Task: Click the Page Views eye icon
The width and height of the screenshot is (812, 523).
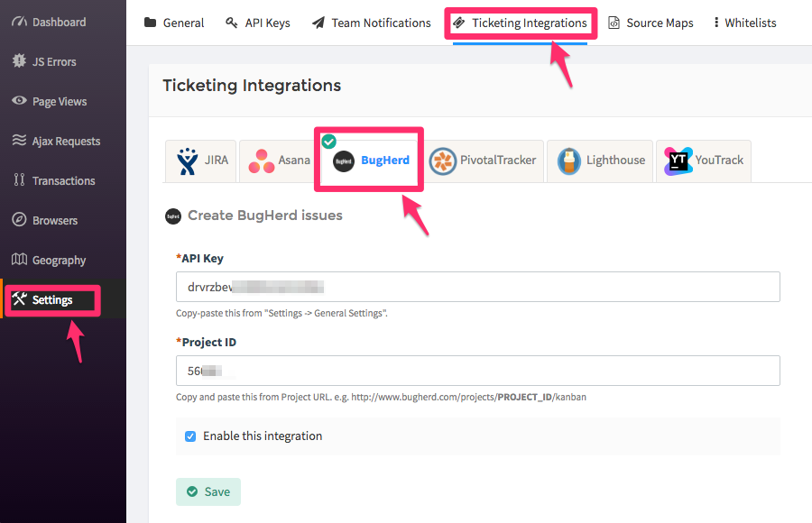Action: coord(19,100)
